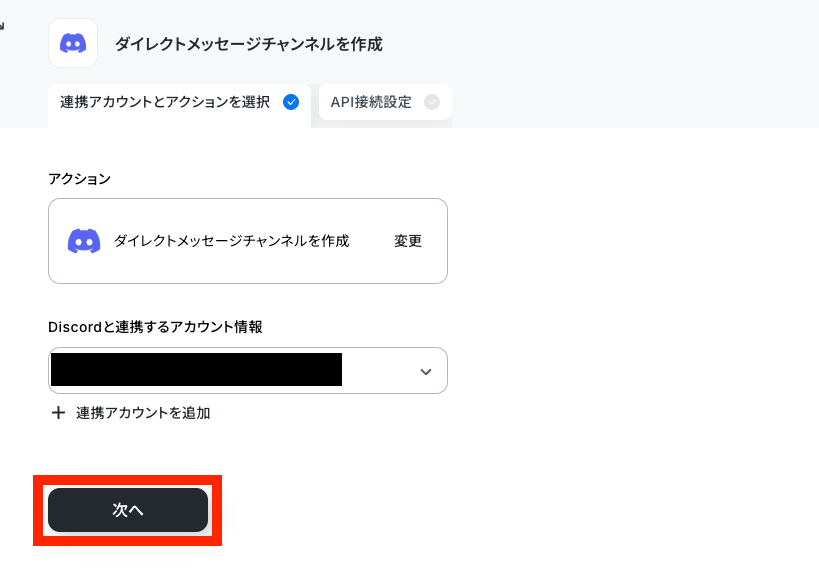Open the Discord account selection combo box

point(248,370)
